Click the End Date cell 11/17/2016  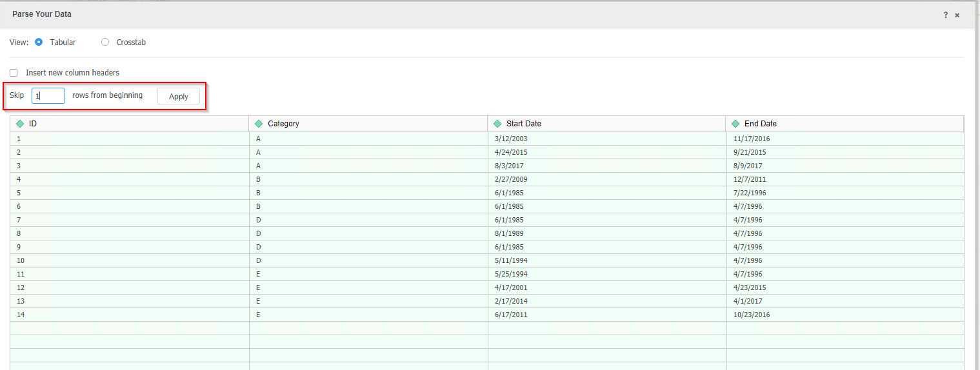[752, 139]
